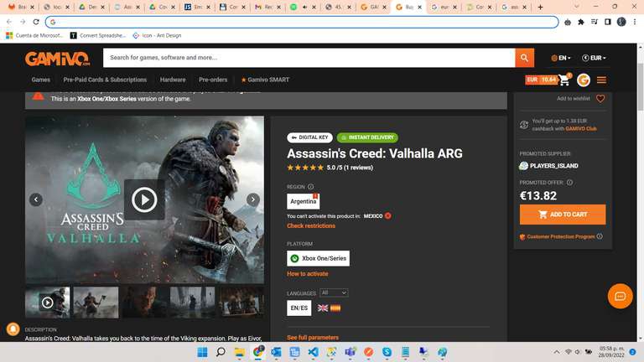Image resolution: width=644 pixels, height=362 pixels.
Task: Open Chrome three-dot menu
Action: click(635, 22)
